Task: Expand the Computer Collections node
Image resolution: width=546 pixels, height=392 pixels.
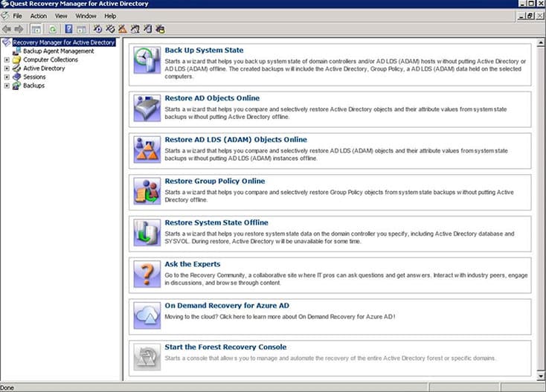Action: [7, 60]
